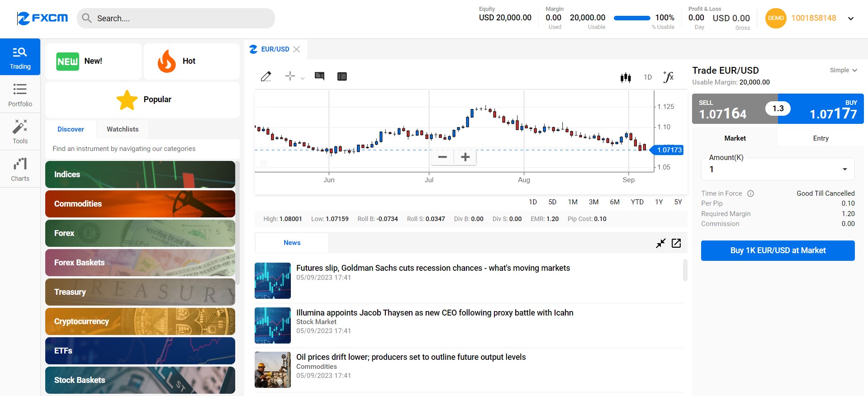
Task: Expand the account dropdown chevron
Action: click(851, 19)
